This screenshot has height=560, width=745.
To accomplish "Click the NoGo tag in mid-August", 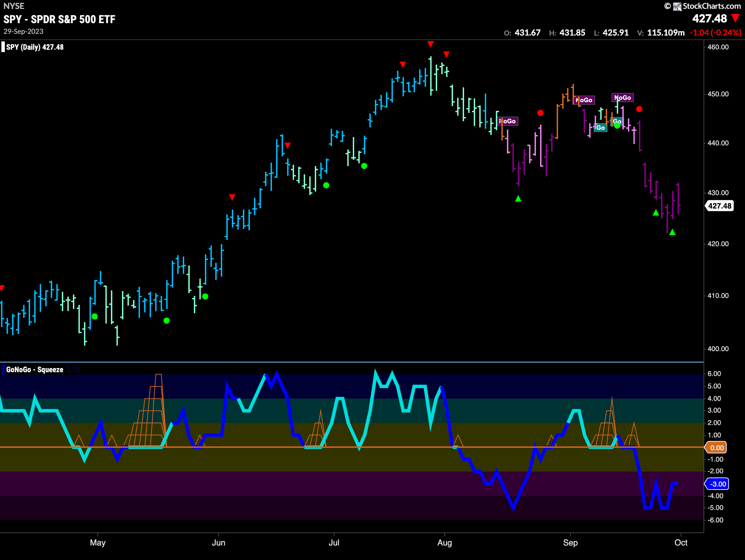I will click(508, 121).
